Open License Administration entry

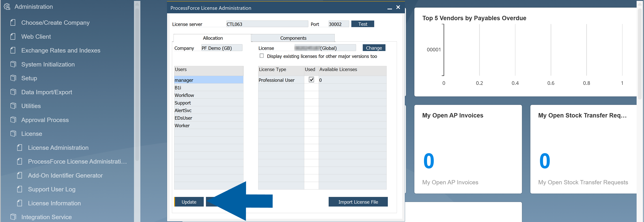[58, 148]
